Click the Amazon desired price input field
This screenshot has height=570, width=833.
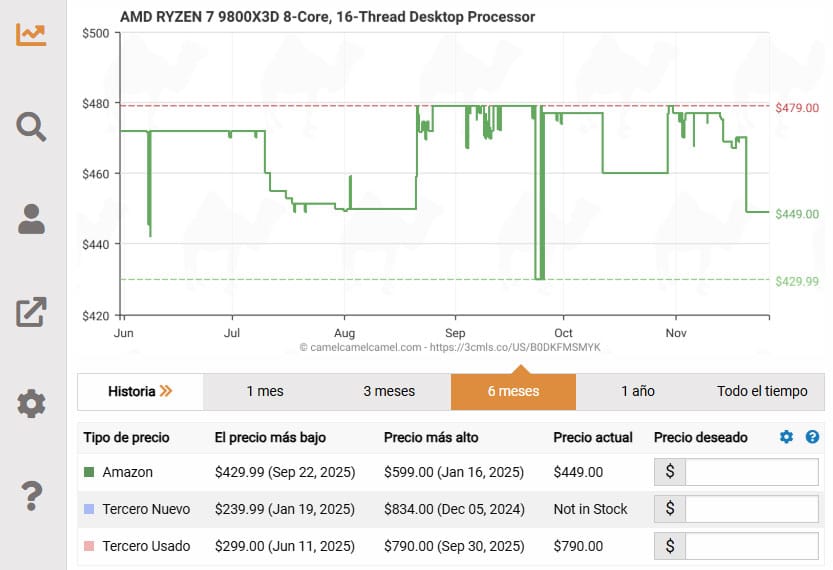tap(751, 472)
